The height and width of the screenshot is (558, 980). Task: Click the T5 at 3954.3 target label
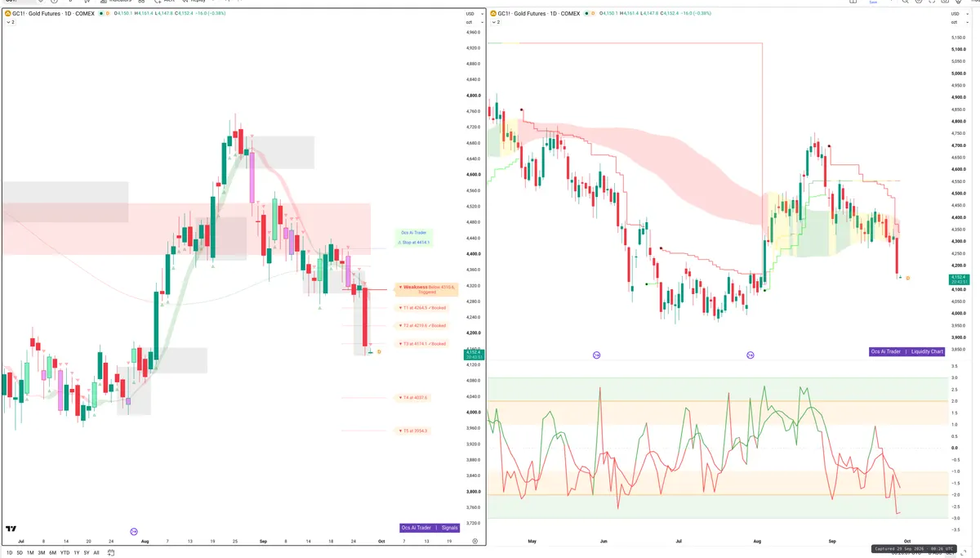[413, 431]
